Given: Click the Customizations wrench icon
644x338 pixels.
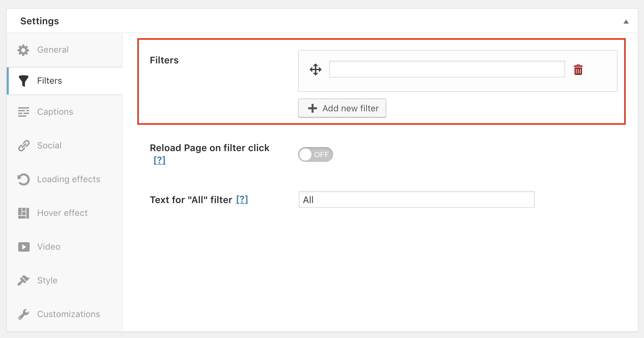Looking at the screenshot, I should coord(24,314).
